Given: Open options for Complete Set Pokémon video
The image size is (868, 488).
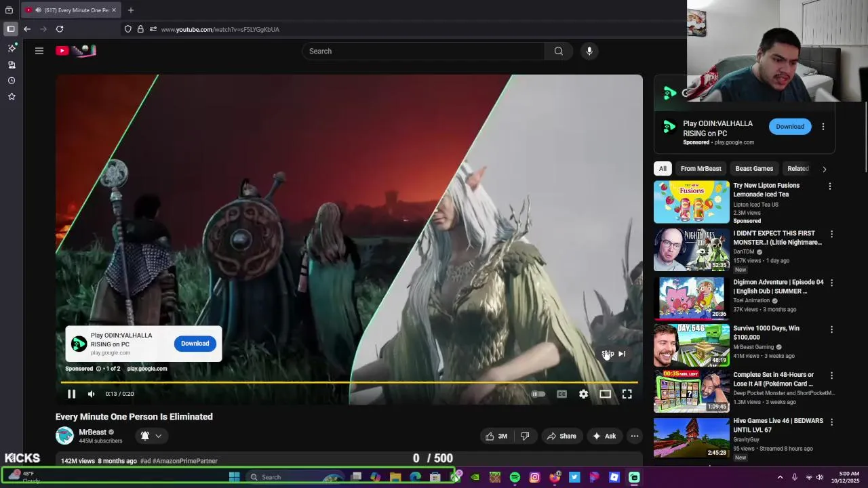Looking at the screenshot, I should (x=831, y=375).
